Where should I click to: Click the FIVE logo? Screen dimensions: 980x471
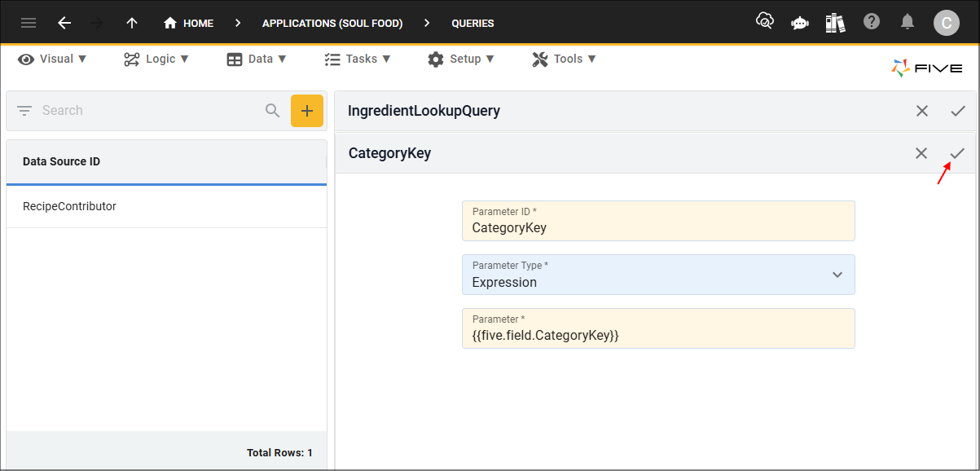pos(927,68)
